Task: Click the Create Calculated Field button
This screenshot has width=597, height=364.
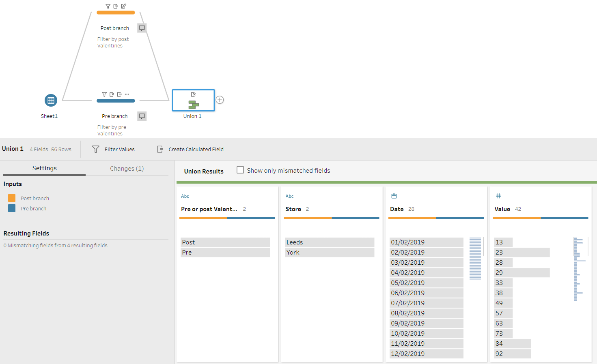Action: 192,149
